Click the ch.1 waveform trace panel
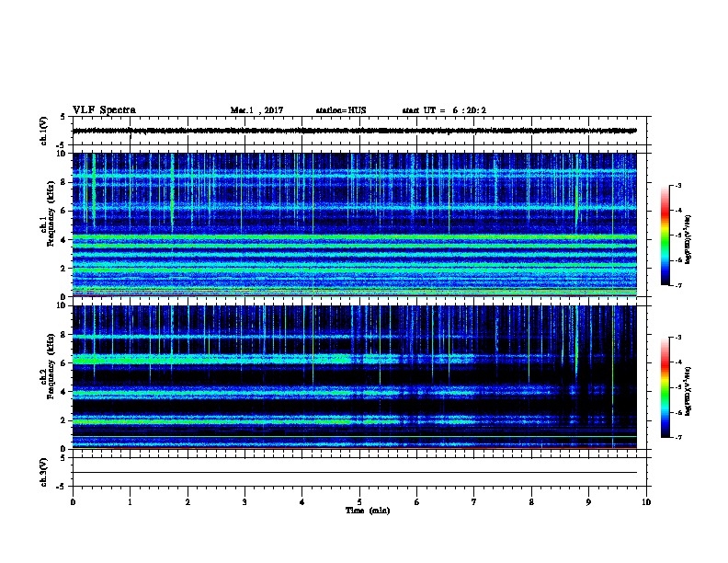Screen dimensions: 728x563 click(359, 131)
